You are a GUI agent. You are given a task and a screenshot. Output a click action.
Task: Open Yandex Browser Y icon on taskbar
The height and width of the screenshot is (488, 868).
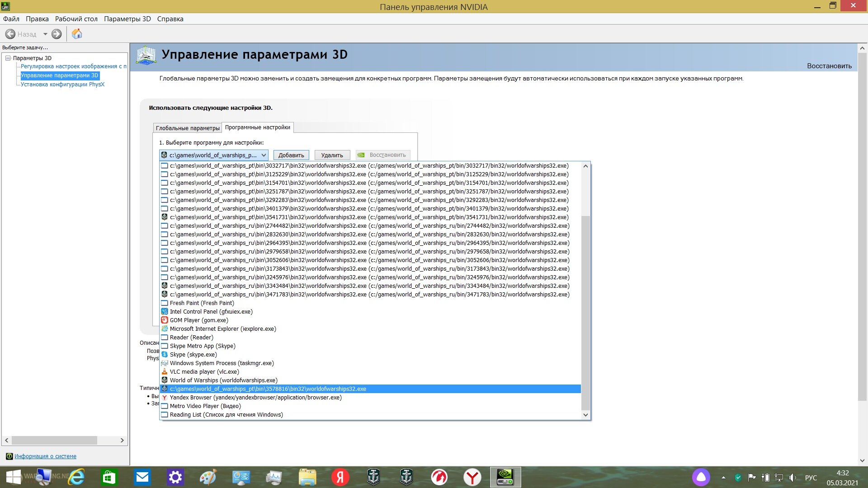pos(472,477)
